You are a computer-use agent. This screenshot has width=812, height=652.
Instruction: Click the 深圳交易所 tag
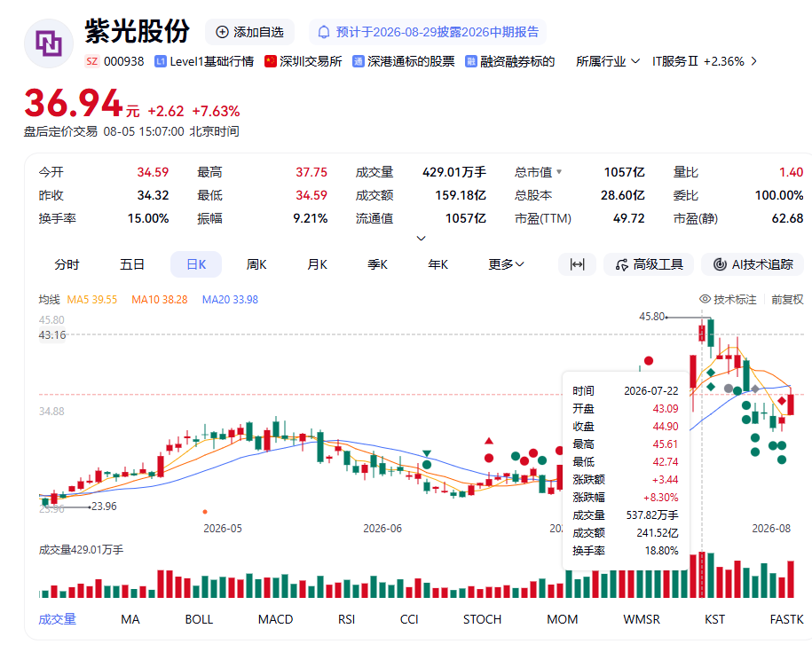pos(311,61)
